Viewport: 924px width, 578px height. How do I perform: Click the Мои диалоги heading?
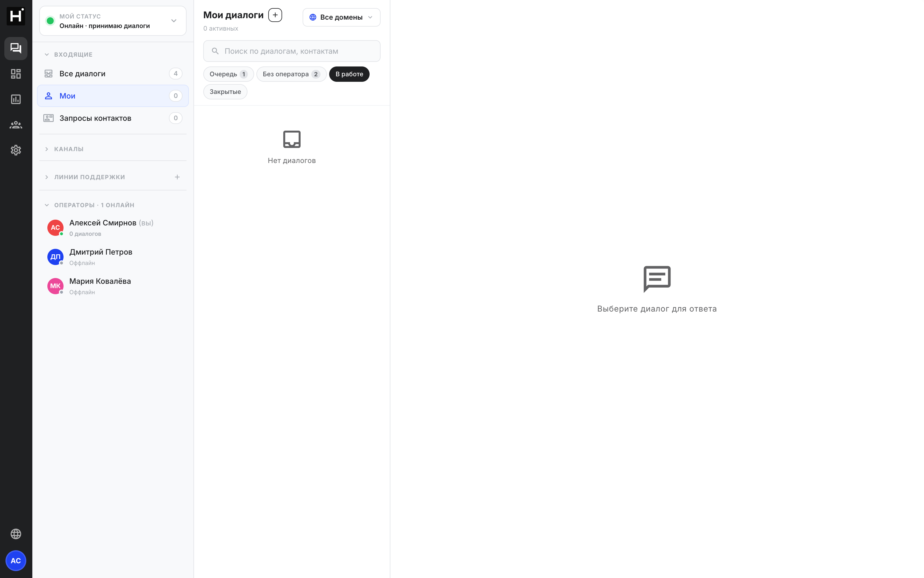pyautogui.click(x=233, y=15)
